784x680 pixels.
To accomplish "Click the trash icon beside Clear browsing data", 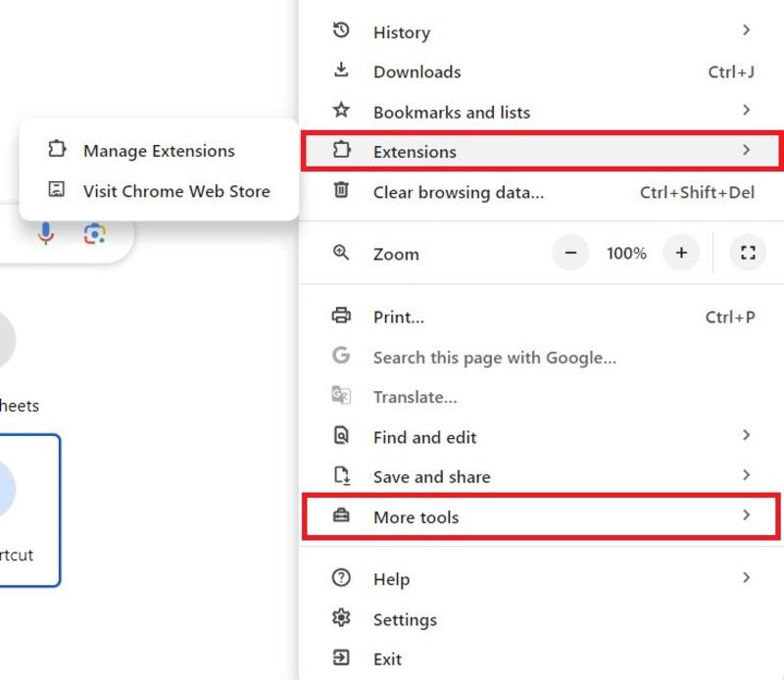I will pos(341,189).
